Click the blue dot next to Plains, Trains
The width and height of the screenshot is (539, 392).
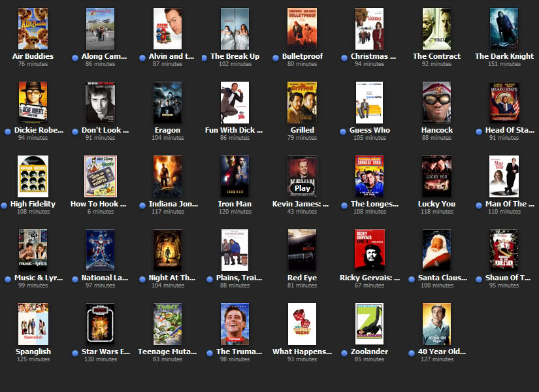tap(210, 280)
